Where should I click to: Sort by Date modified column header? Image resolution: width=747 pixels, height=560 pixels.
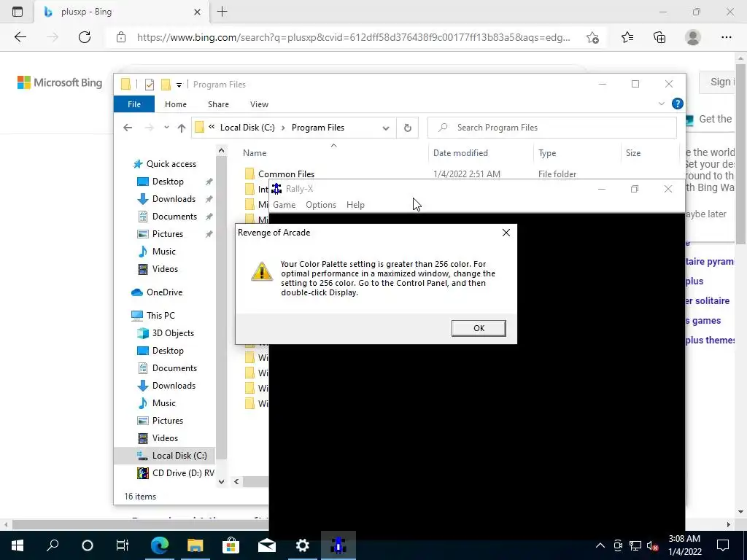point(460,153)
